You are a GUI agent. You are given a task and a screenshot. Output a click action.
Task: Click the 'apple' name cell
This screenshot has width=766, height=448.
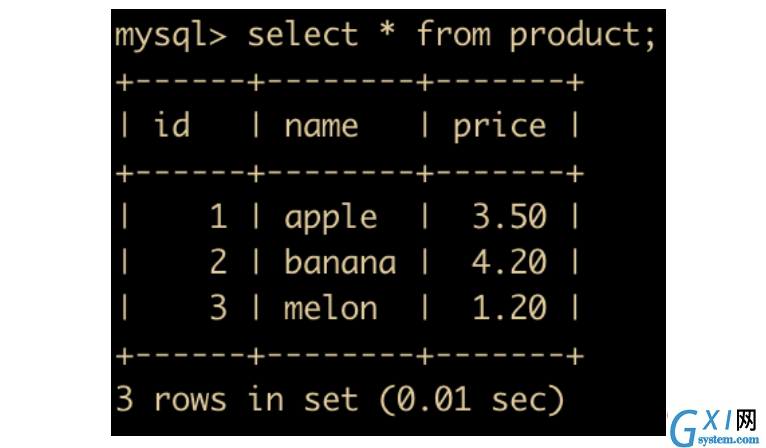point(331,218)
